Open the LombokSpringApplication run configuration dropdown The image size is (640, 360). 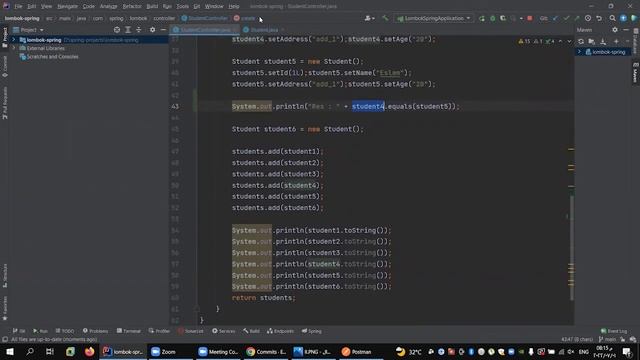(434, 18)
